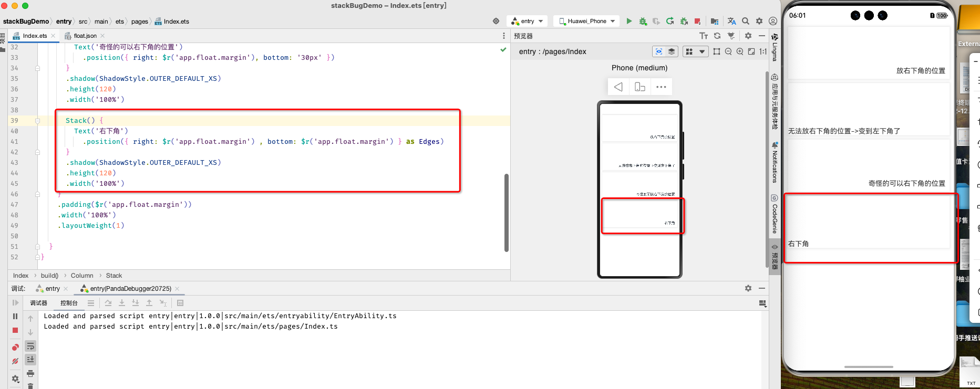Open the Huawei_Phone device dropdown
980x389 pixels.
587,21
